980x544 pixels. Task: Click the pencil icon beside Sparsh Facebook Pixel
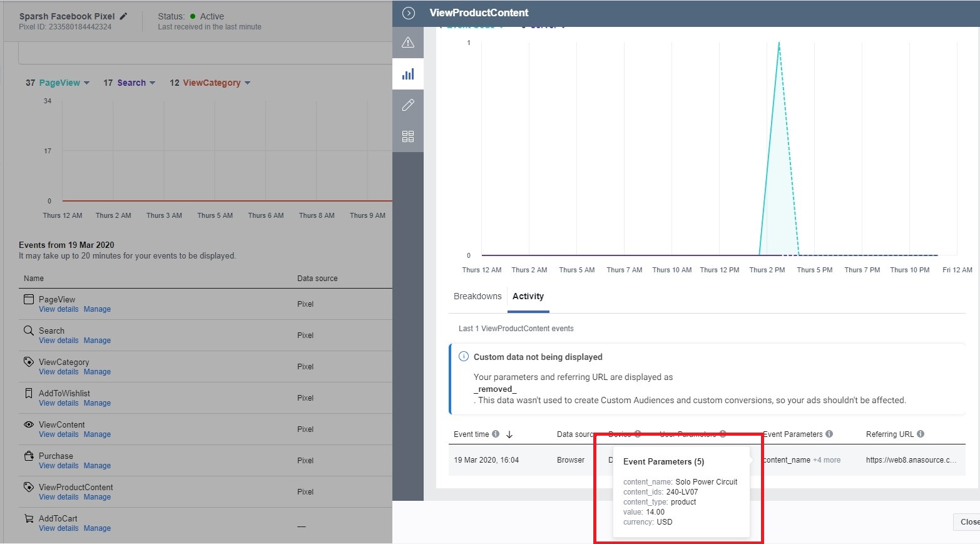(123, 16)
